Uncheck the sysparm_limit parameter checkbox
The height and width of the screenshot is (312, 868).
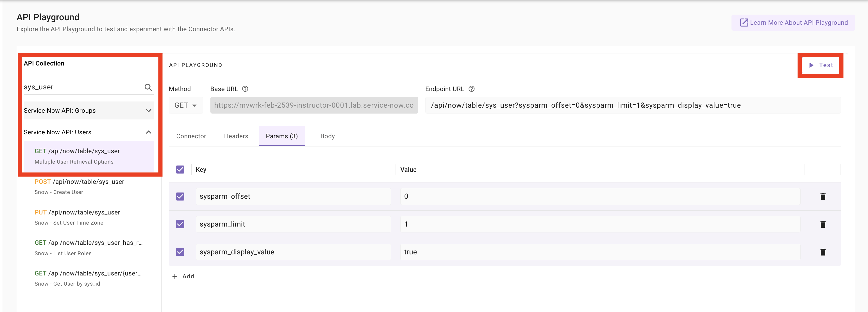pos(180,224)
